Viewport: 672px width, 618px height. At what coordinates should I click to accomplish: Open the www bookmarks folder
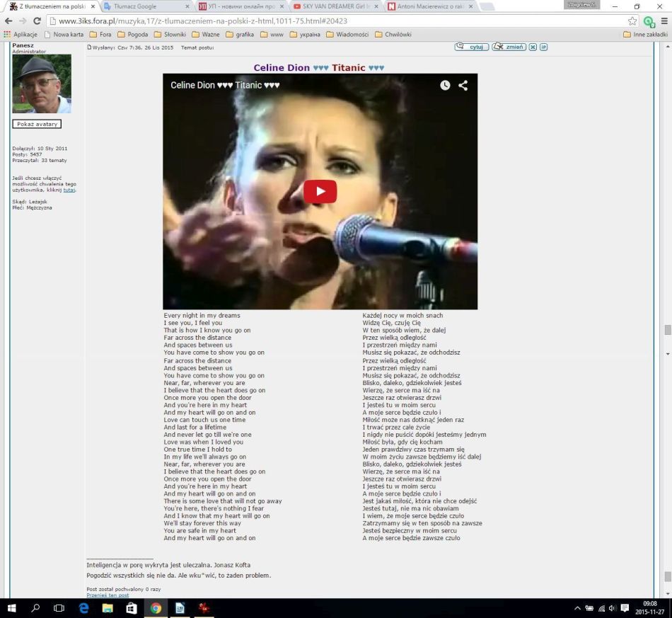[272, 34]
